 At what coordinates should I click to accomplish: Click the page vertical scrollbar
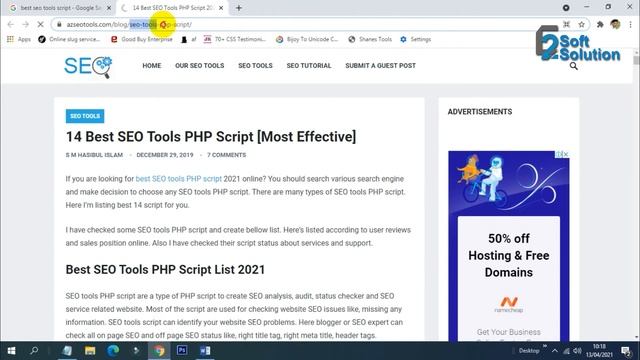(x=636, y=195)
